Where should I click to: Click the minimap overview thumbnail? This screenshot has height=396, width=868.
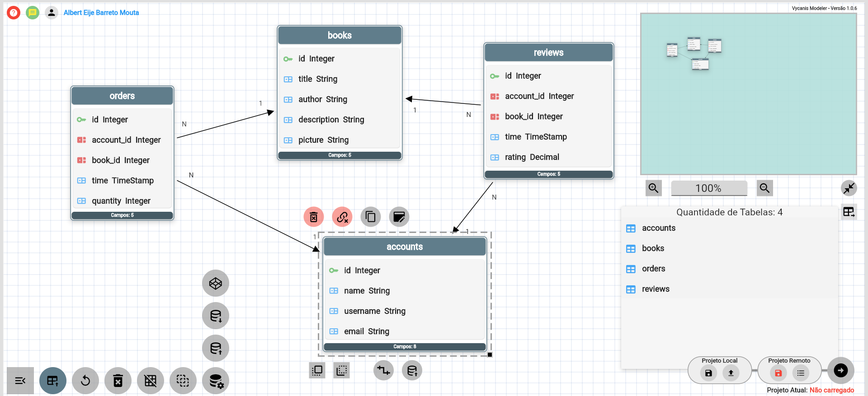[x=748, y=94]
